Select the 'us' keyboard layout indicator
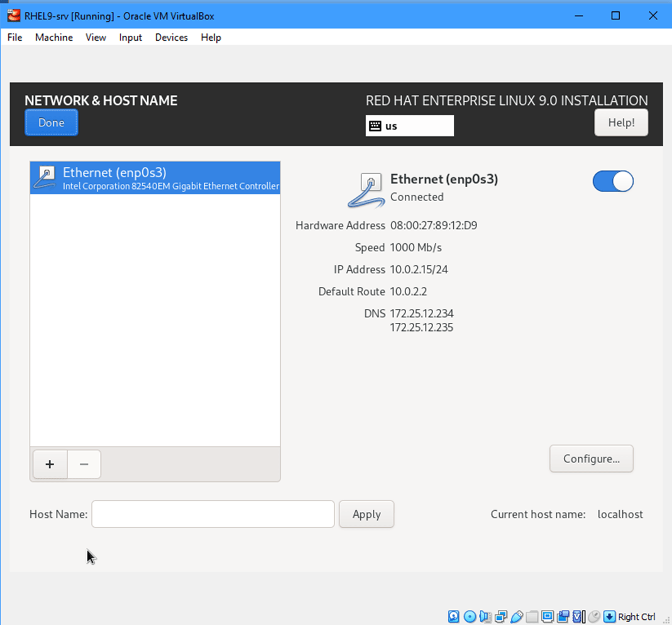This screenshot has height=625, width=672. click(x=409, y=126)
